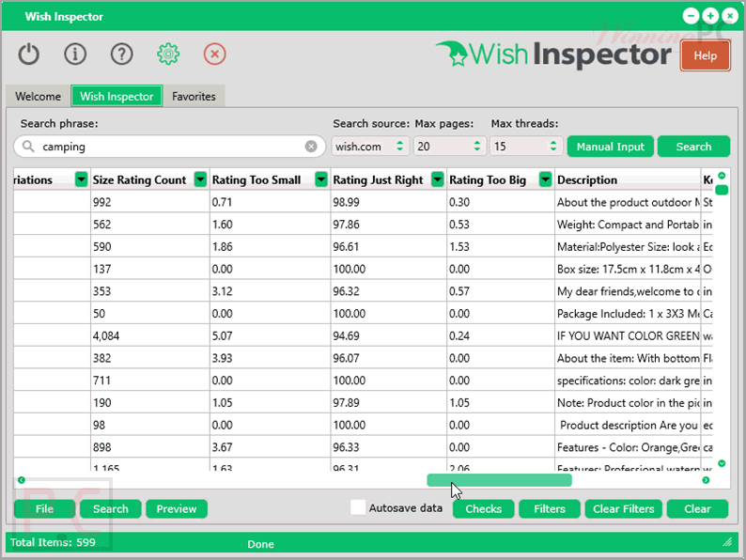Open Size Rating Count column filter dropdown
Image resolution: width=746 pixels, height=560 pixels.
[200, 179]
